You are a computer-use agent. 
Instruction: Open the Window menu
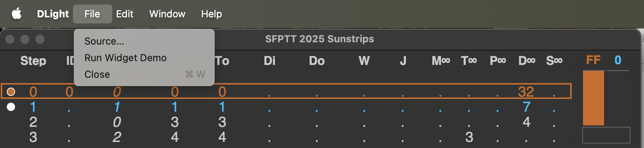[x=167, y=14]
